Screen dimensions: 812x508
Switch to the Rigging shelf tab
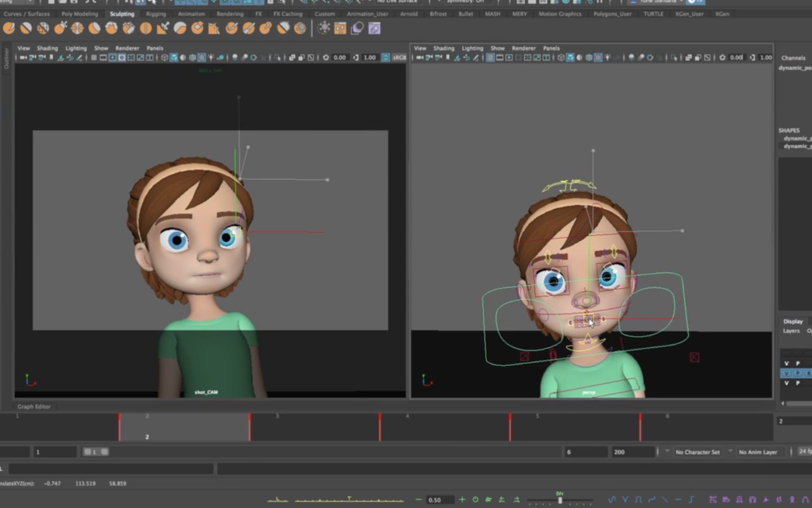coord(156,14)
